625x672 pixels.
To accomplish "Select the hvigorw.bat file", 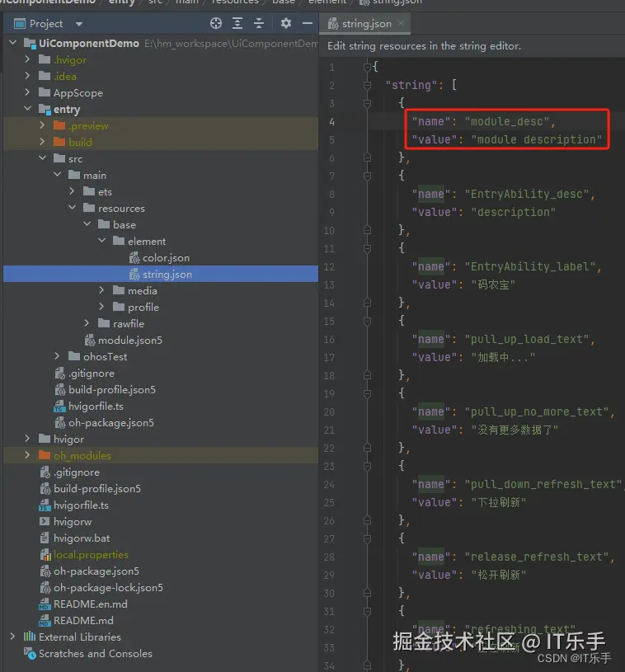I will point(82,538).
